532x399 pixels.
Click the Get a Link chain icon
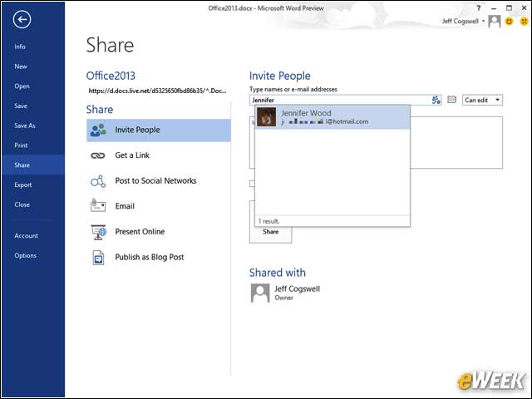pos(98,155)
